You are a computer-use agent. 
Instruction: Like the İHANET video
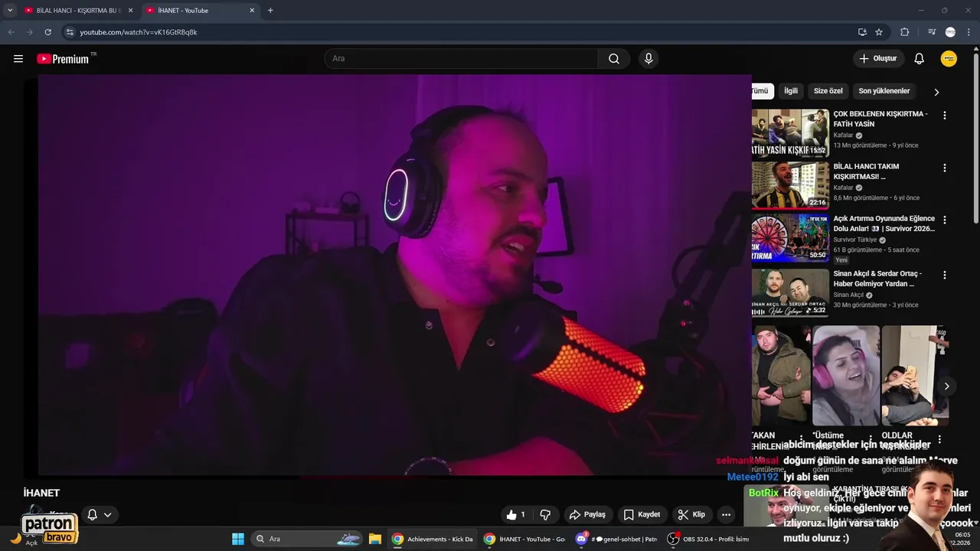click(x=515, y=515)
